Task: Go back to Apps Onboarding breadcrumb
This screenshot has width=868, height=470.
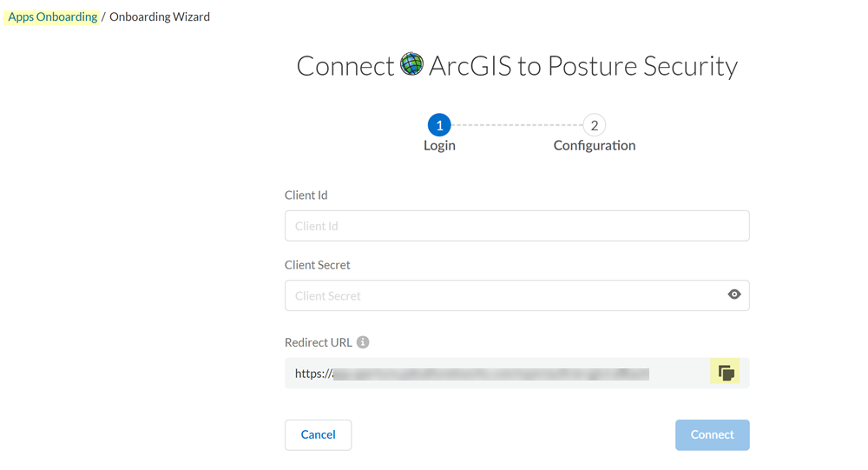Action: click(x=53, y=17)
